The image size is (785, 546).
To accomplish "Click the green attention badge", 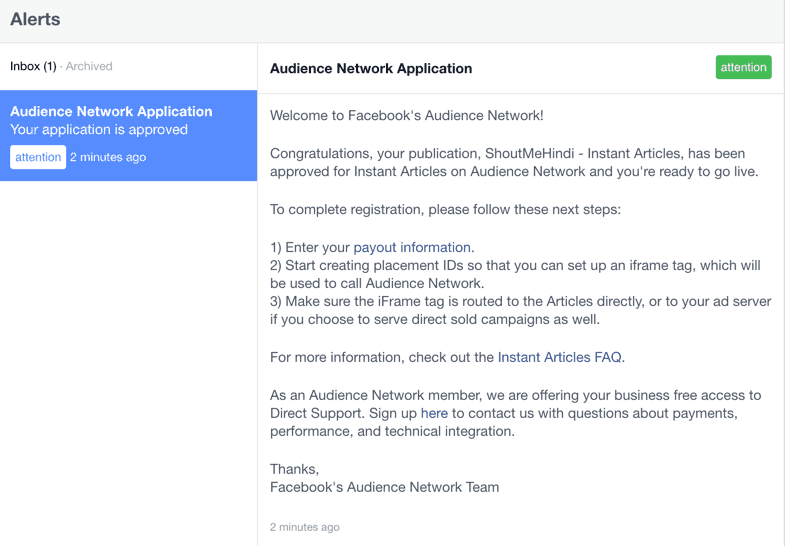I will [743, 67].
